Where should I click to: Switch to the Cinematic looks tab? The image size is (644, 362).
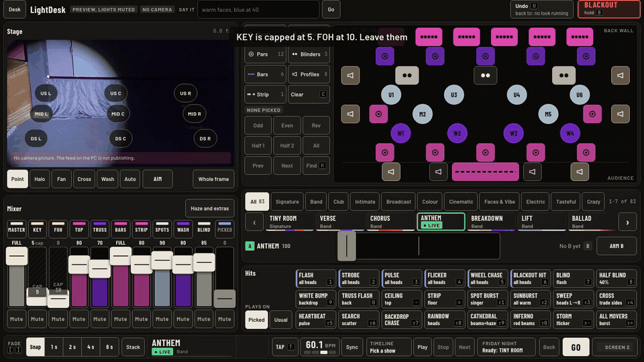tap(461, 202)
